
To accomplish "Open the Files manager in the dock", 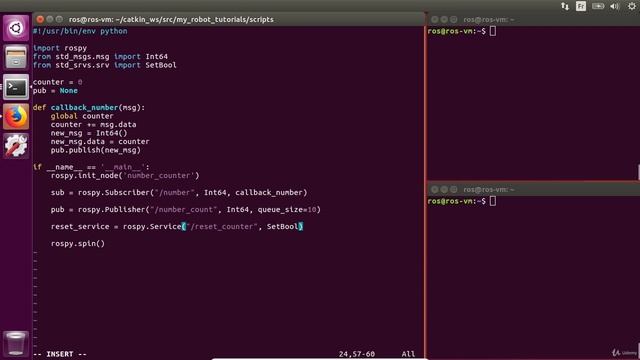I will pyautogui.click(x=16, y=57).
